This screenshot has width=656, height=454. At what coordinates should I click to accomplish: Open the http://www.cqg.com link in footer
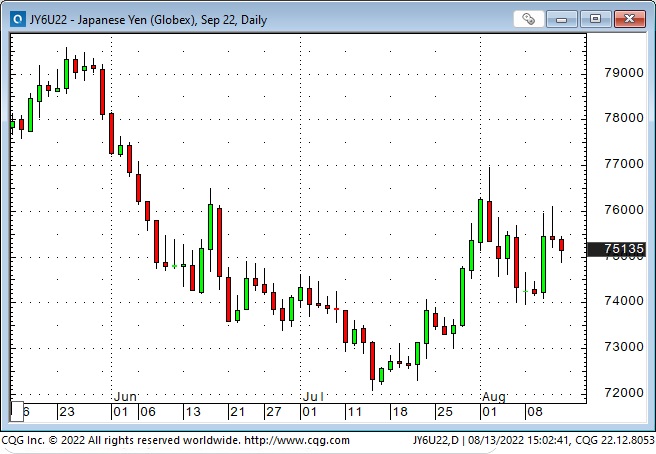click(x=297, y=440)
